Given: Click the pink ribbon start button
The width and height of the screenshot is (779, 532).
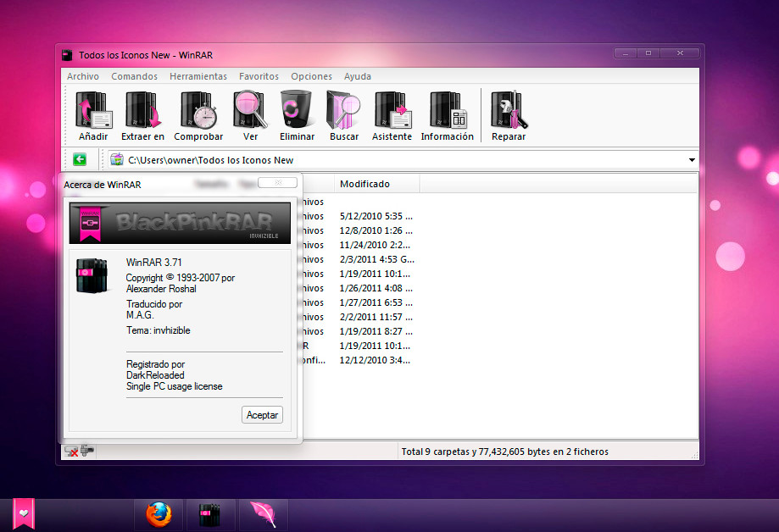Looking at the screenshot, I should [x=24, y=513].
